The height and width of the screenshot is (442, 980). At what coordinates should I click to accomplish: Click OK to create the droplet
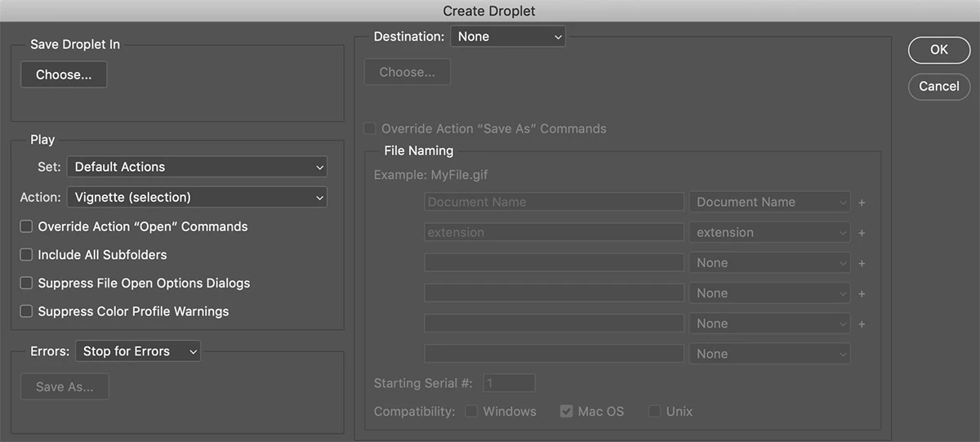pyautogui.click(x=939, y=50)
